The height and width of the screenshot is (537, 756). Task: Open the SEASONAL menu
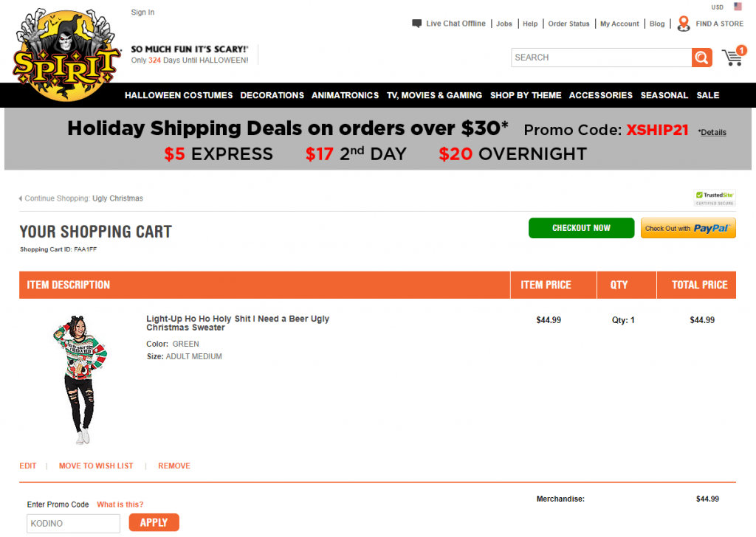664,95
